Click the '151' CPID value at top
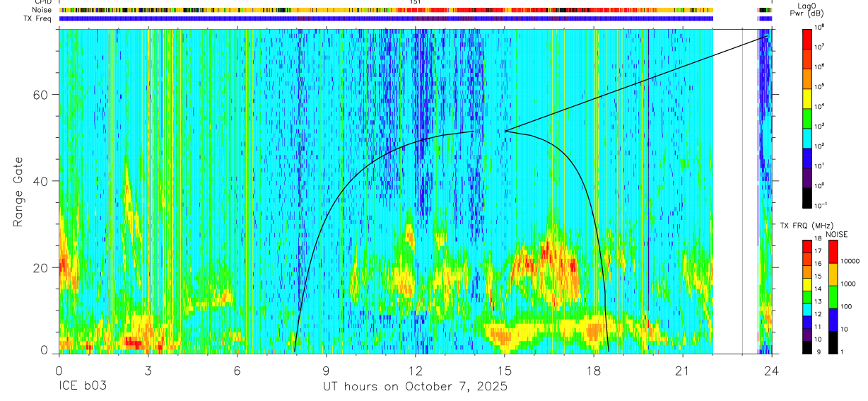 [x=416, y=2]
